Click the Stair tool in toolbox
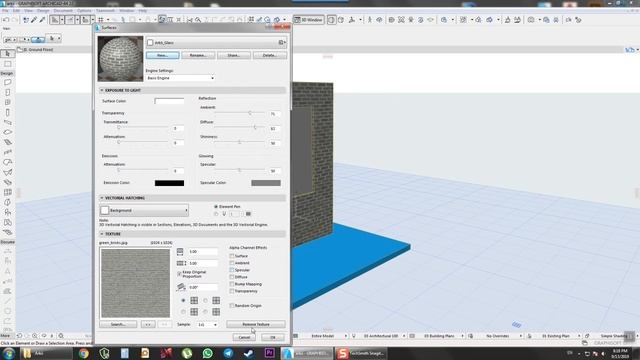 pyautogui.click(x=7, y=142)
